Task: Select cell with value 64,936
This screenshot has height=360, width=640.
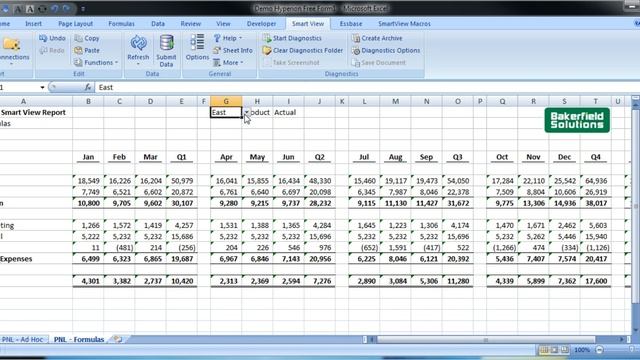Action: (596, 180)
